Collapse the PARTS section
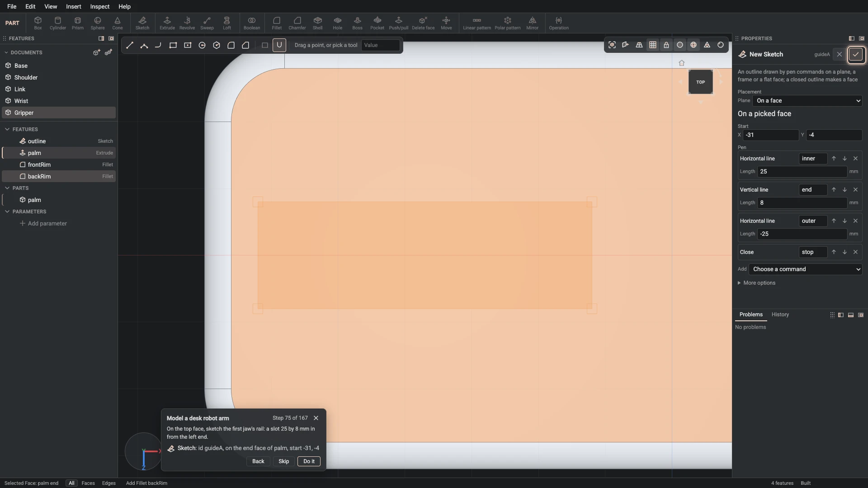The image size is (868, 488). (7, 188)
